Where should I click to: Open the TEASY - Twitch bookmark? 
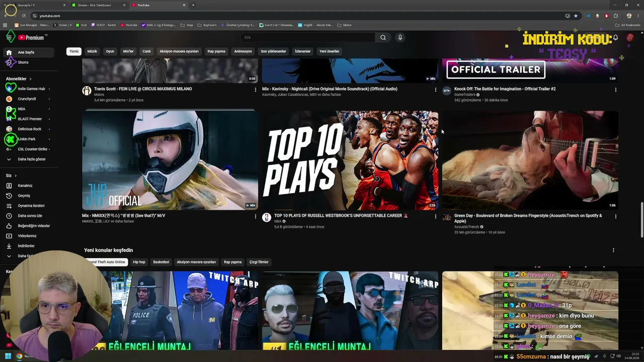(103, 25)
